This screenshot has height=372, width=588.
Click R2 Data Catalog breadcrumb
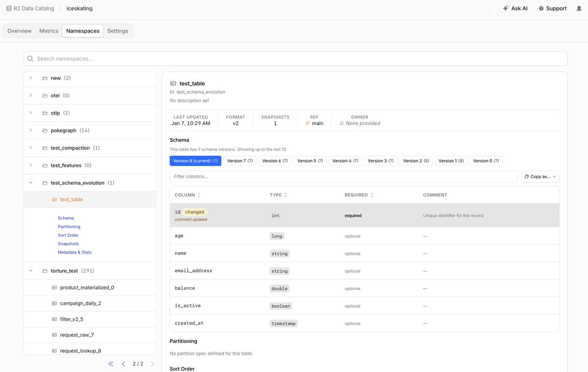[x=34, y=8]
